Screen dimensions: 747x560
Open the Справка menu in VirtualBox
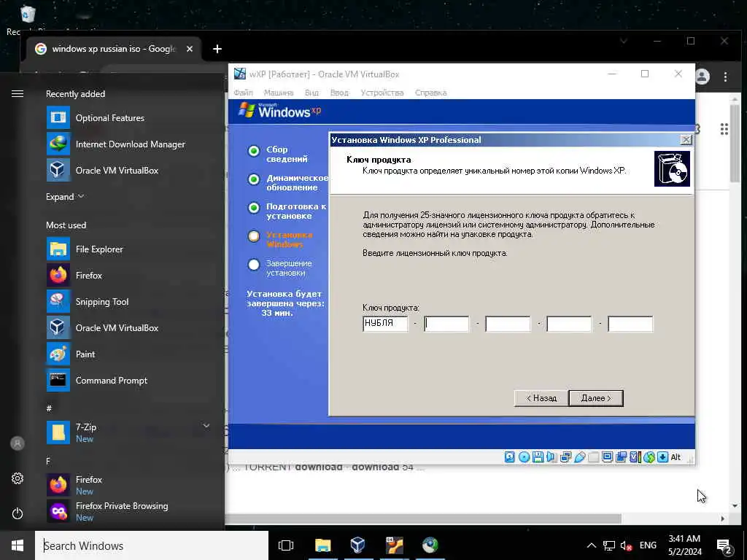click(430, 93)
